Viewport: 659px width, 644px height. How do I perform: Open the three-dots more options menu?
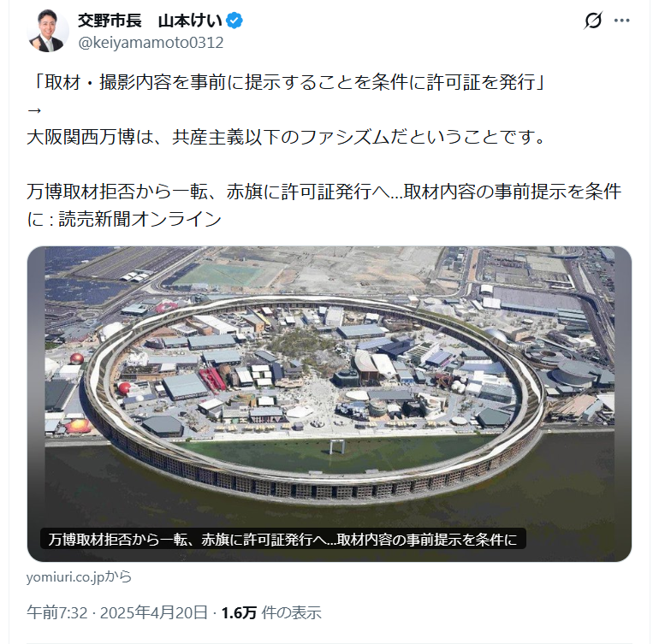coord(621,21)
